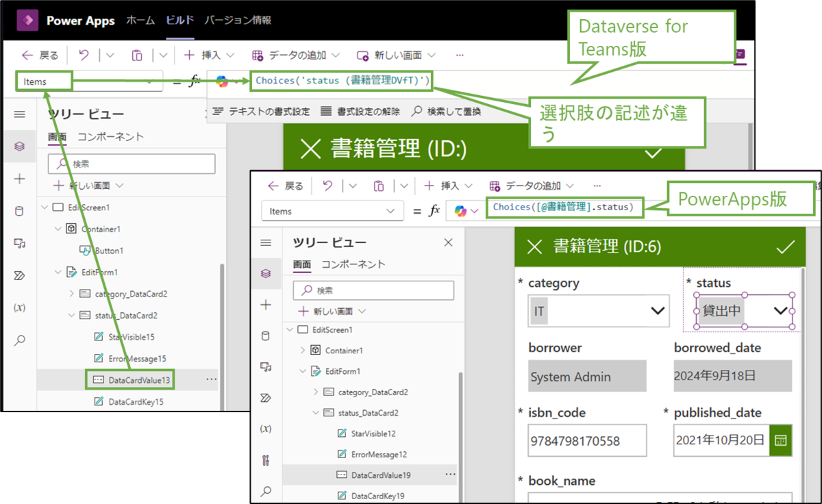Click the Copilot icon beside Choices([@書籍管理].status)
Image resolution: width=822 pixels, height=504 pixels.
461,212
